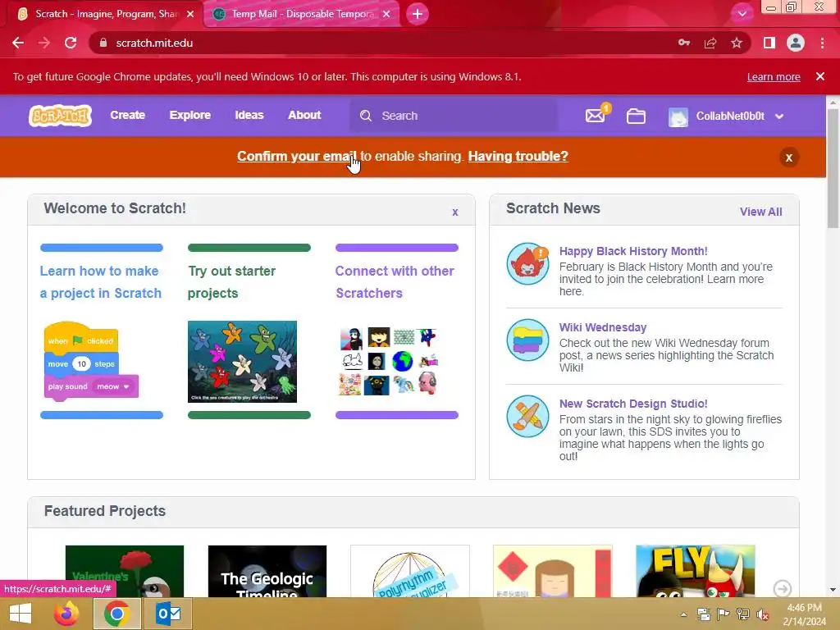Close the Welcome to Scratch! box
The width and height of the screenshot is (840, 630).
(454, 212)
